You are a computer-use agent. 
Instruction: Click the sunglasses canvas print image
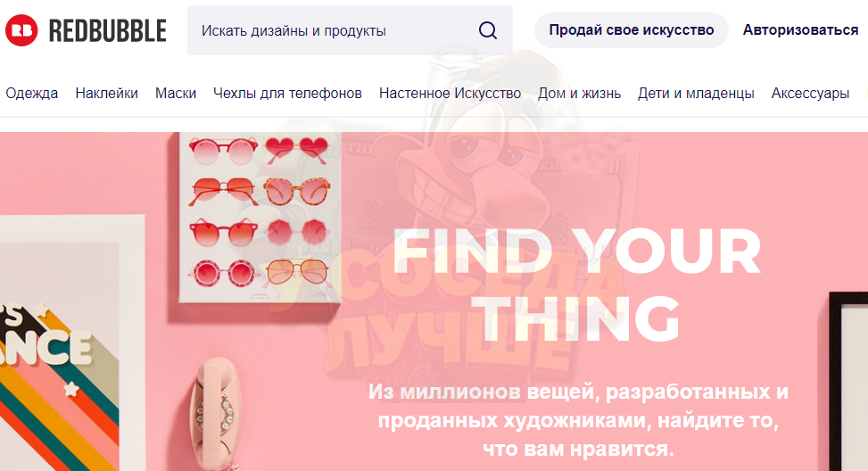click(260, 217)
